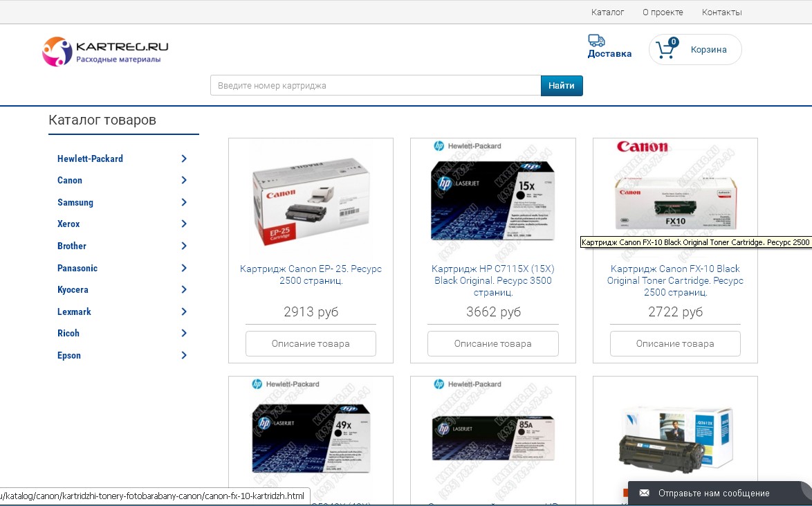This screenshot has width=812, height=506.
Task: Expand the Brother category chevron
Action: click(184, 246)
